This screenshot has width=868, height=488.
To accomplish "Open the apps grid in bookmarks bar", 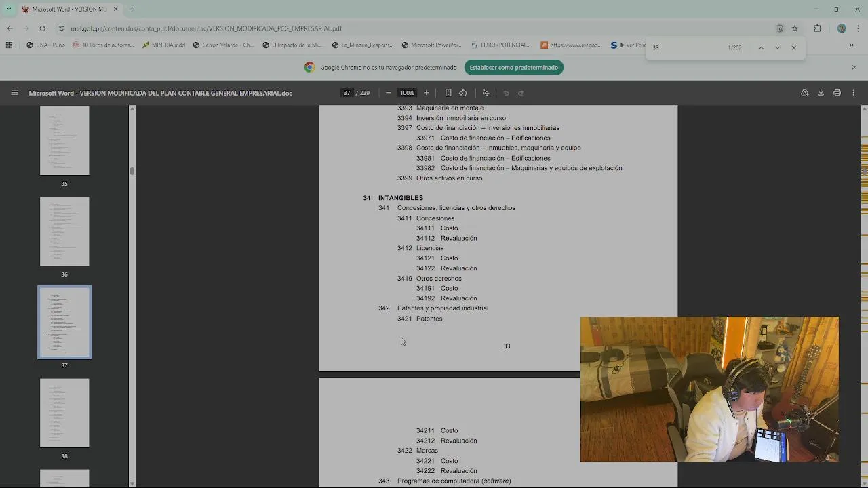I will tap(9, 45).
